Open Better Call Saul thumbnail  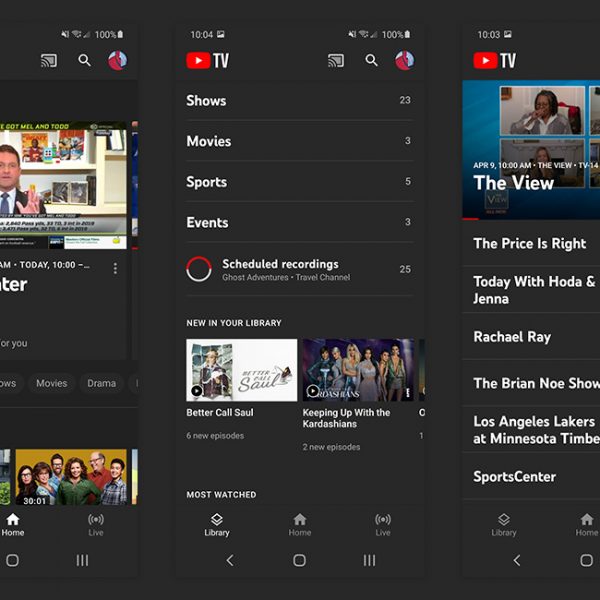(x=241, y=370)
